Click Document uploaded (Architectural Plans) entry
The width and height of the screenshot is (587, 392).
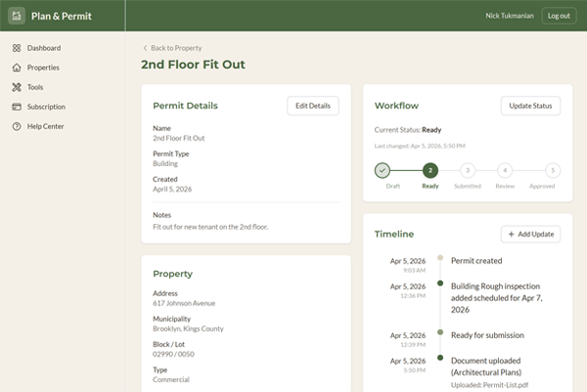[x=486, y=367]
